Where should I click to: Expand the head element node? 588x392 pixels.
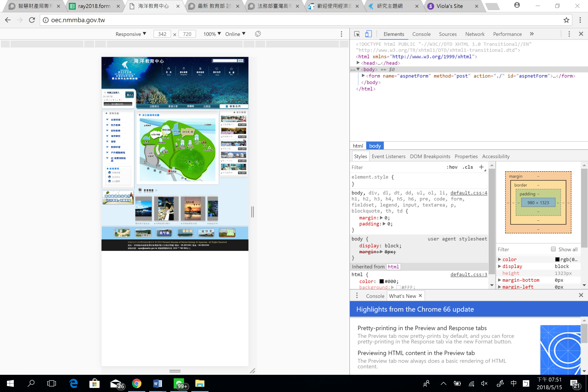(x=358, y=63)
